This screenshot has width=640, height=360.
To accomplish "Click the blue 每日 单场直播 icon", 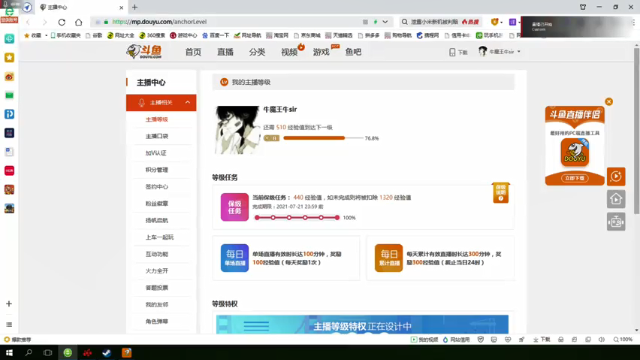I will pyautogui.click(x=235, y=258).
